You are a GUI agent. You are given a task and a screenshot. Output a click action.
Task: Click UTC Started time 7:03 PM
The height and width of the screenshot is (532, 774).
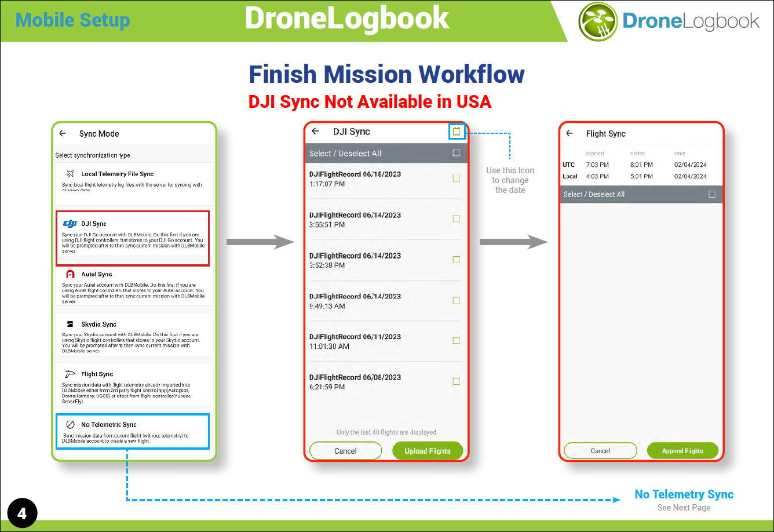[x=597, y=165]
